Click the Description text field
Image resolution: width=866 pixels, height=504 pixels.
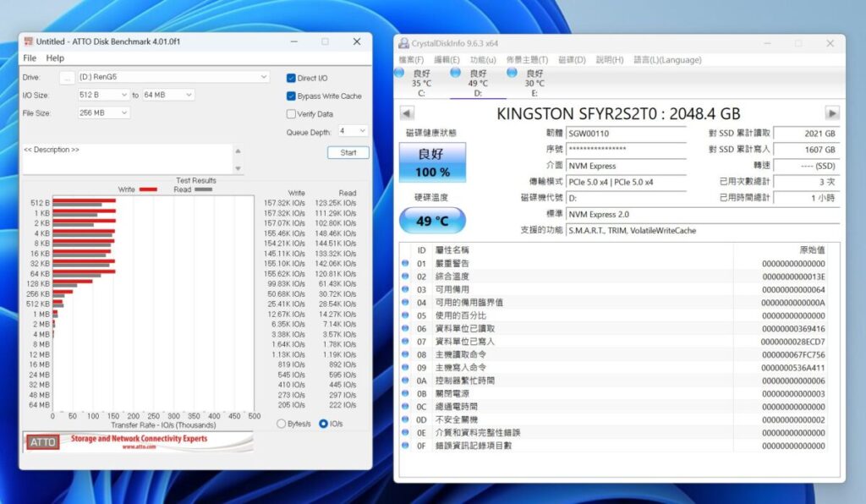[128, 159]
